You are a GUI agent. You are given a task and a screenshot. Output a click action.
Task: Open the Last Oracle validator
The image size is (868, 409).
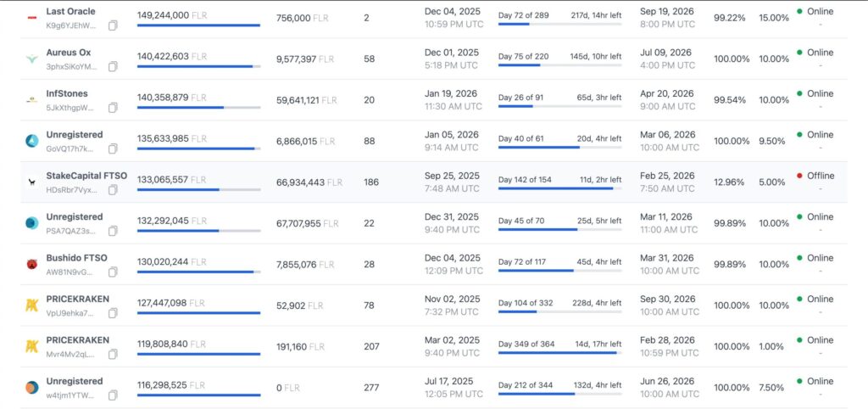[x=70, y=11]
